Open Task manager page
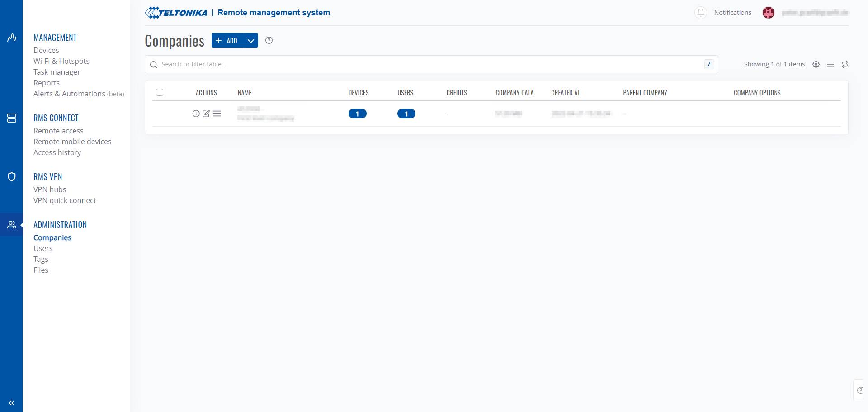 pyautogui.click(x=57, y=72)
